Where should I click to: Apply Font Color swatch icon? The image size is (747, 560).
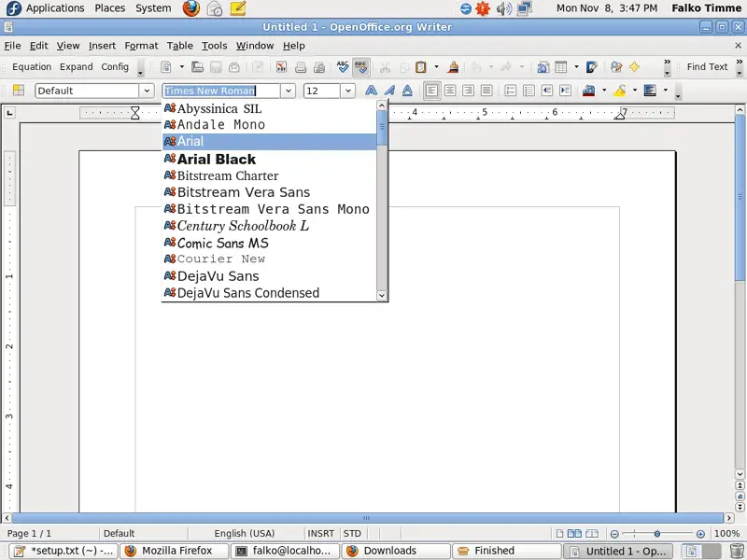pos(589,91)
